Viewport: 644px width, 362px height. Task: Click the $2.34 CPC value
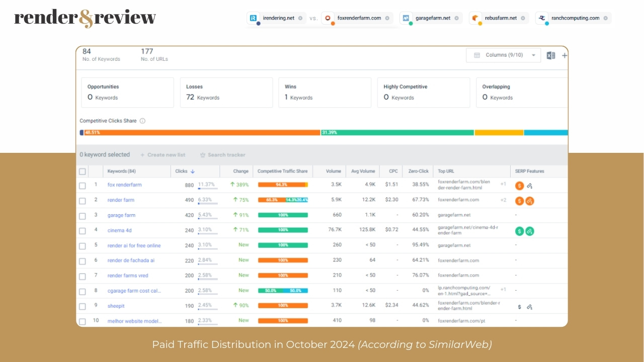(x=391, y=306)
